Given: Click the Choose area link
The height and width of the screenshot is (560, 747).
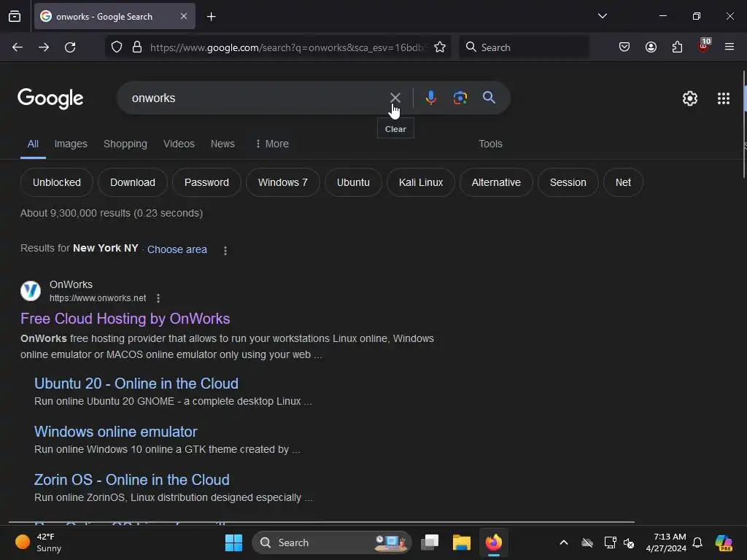Looking at the screenshot, I should click(177, 249).
